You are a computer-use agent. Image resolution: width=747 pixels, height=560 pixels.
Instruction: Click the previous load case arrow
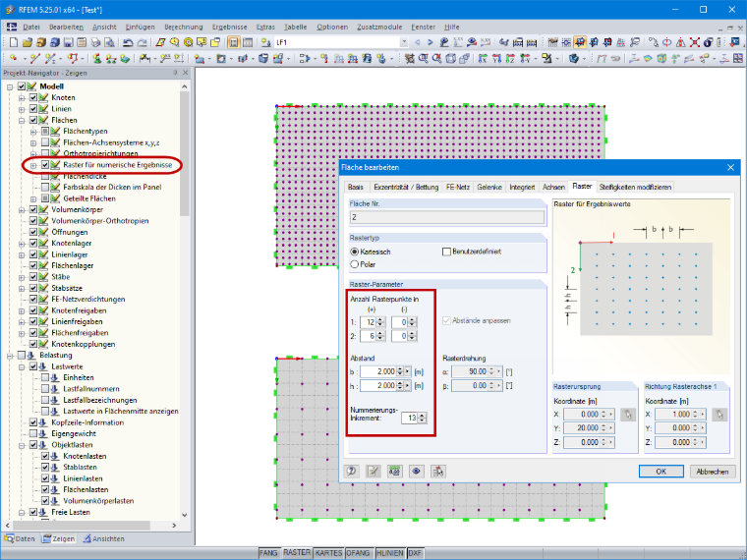[x=418, y=42]
